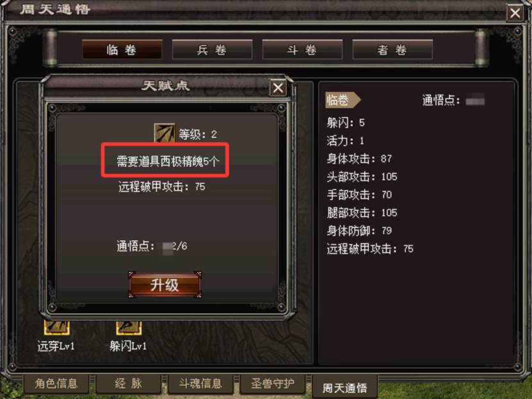Click the 远穿Lv1 label text
This screenshot has width=532, height=399.
point(56,346)
